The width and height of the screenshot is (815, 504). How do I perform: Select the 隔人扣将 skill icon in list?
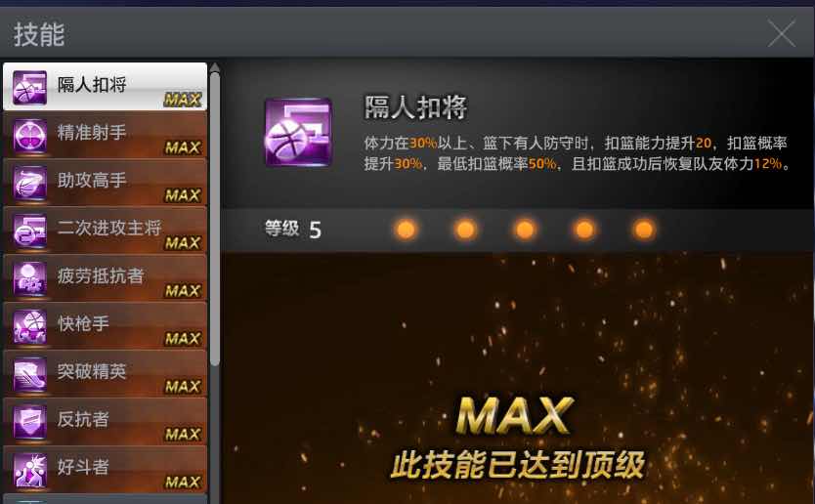[29, 87]
